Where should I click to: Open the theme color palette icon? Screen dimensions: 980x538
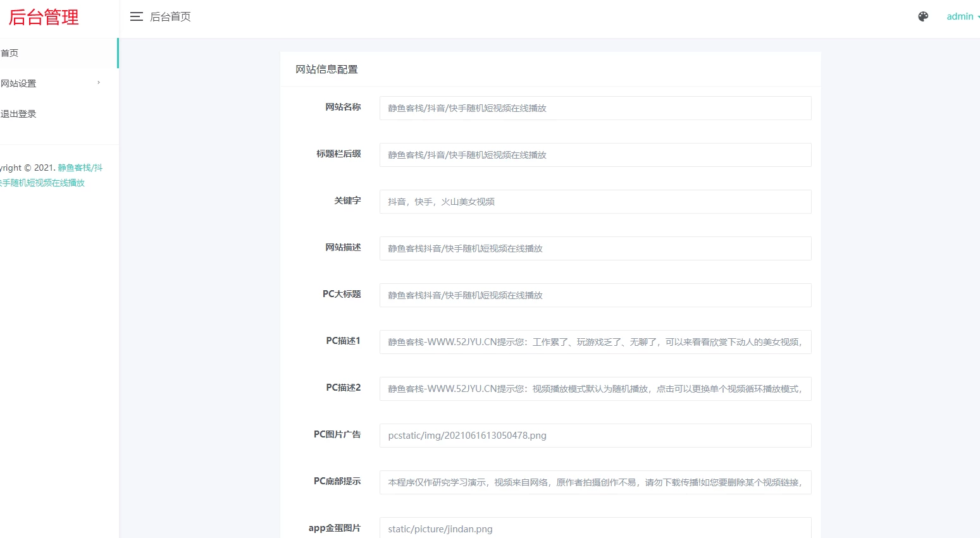(923, 17)
